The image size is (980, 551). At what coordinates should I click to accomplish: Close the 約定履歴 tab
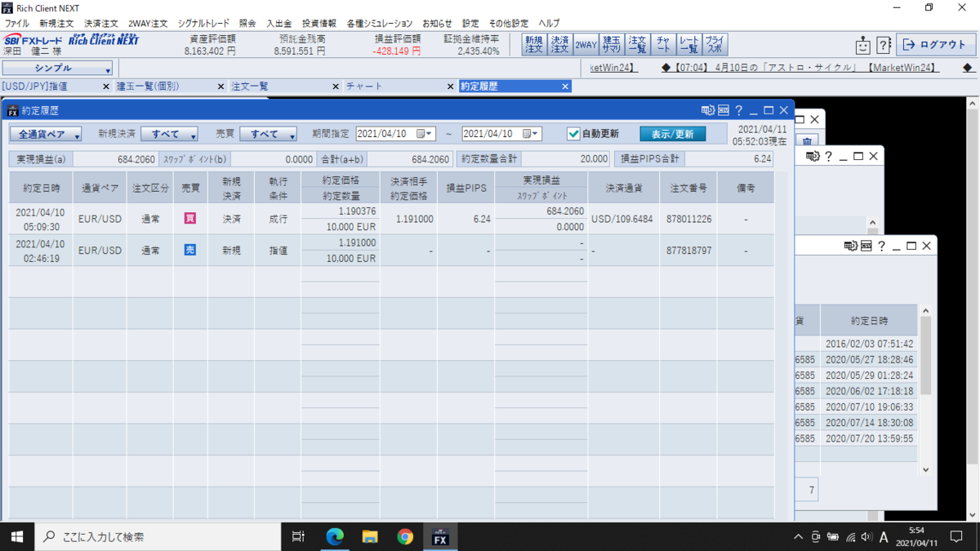[565, 86]
